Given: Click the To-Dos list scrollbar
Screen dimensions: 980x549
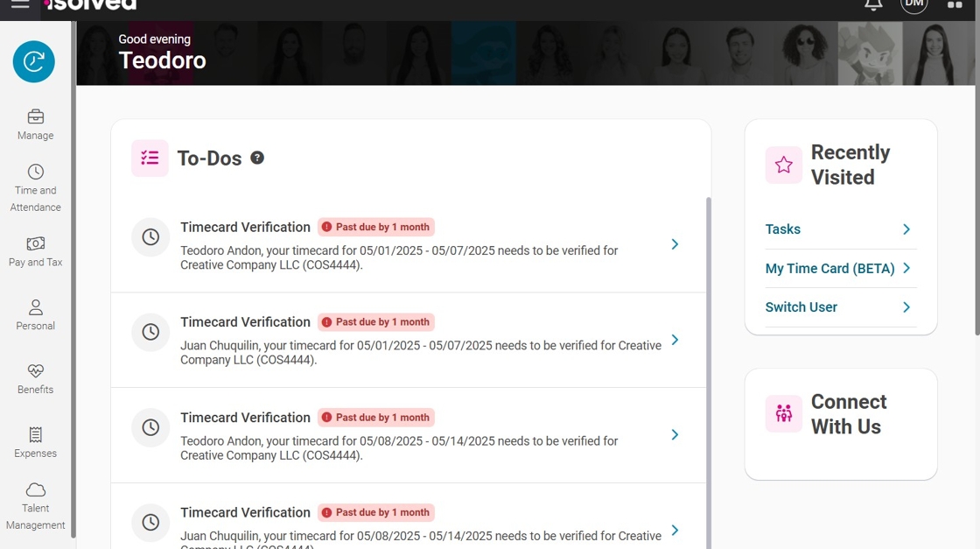Looking at the screenshot, I should [x=708, y=373].
